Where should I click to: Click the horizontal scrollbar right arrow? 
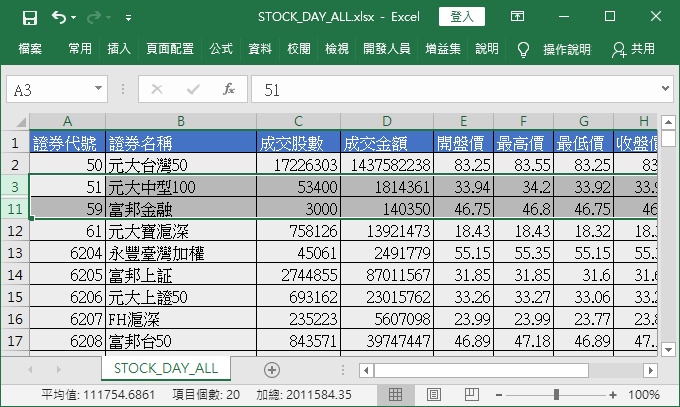click(x=650, y=371)
